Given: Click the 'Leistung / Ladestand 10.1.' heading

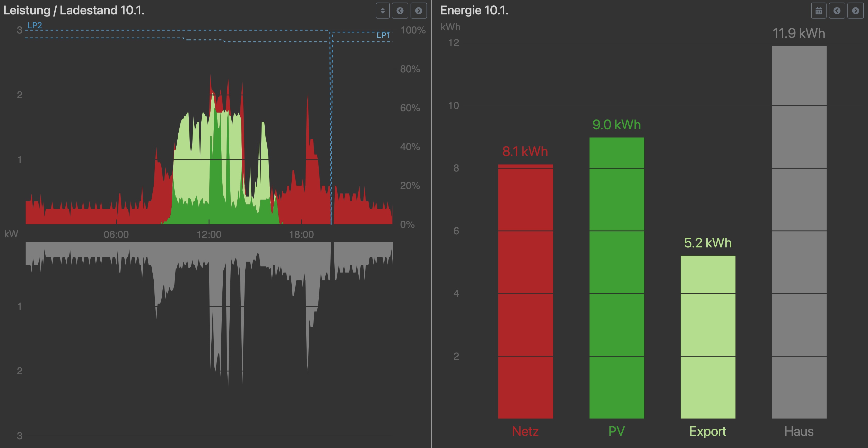Looking at the screenshot, I should [74, 11].
